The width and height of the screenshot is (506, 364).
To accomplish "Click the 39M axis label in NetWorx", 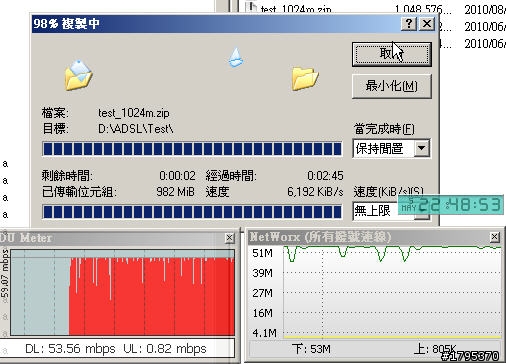I will pyautogui.click(x=262, y=273).
